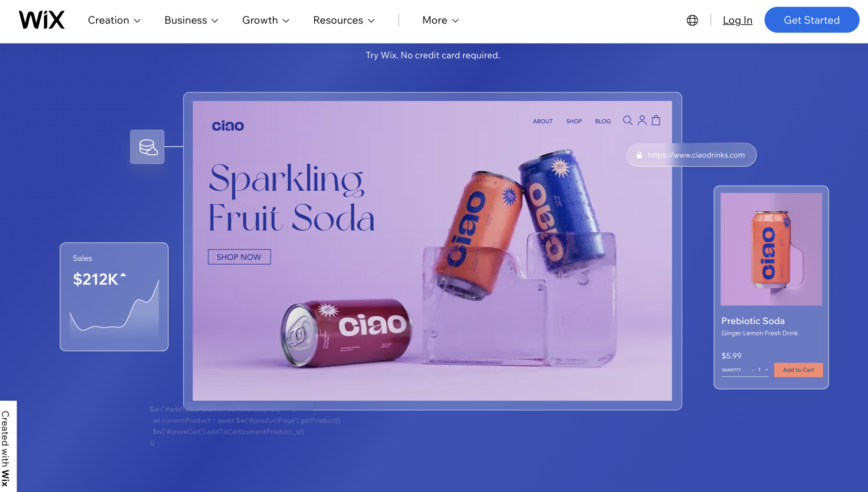The width and height of the screenshot is (868, 492).
Task: Click the Get Started button
Action: pyautogui.click(x=811, y=20)
